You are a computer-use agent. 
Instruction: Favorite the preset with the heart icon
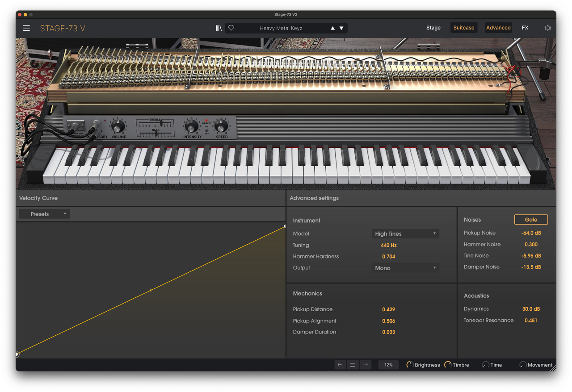click(231, 28)
